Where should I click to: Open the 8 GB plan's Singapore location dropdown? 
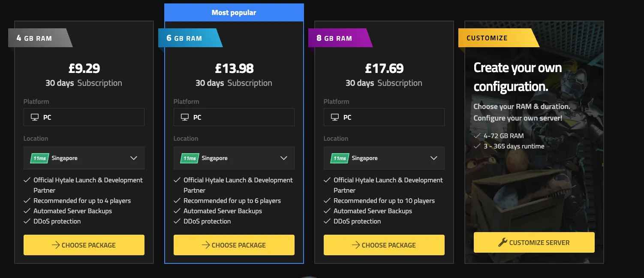[x=434, y=158]
